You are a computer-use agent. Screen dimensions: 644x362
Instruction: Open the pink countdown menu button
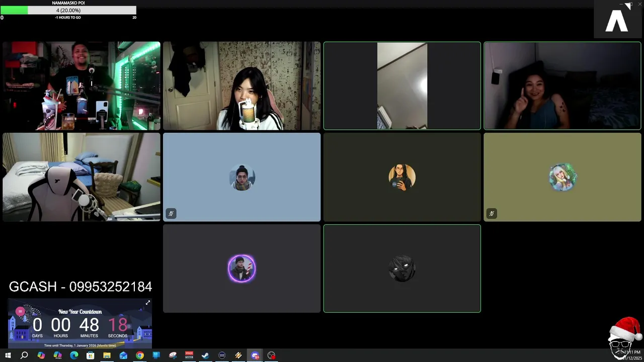(20, 312)
